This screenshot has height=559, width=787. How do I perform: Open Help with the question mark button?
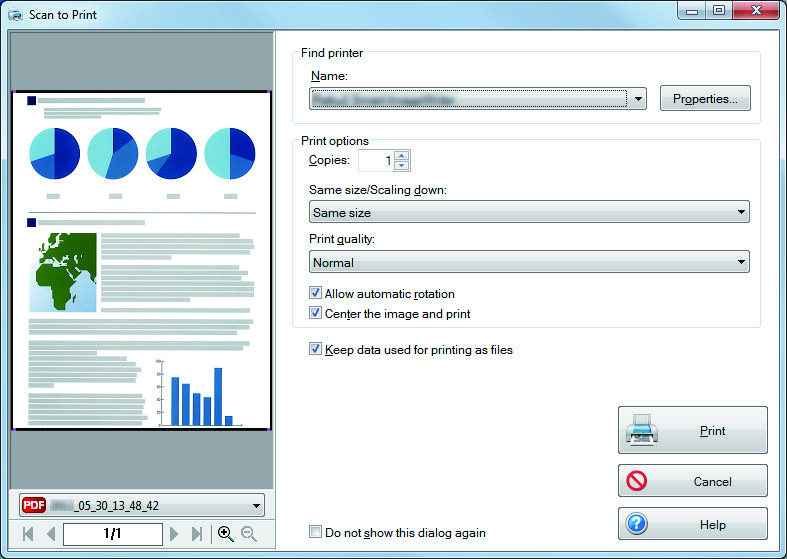693,524
